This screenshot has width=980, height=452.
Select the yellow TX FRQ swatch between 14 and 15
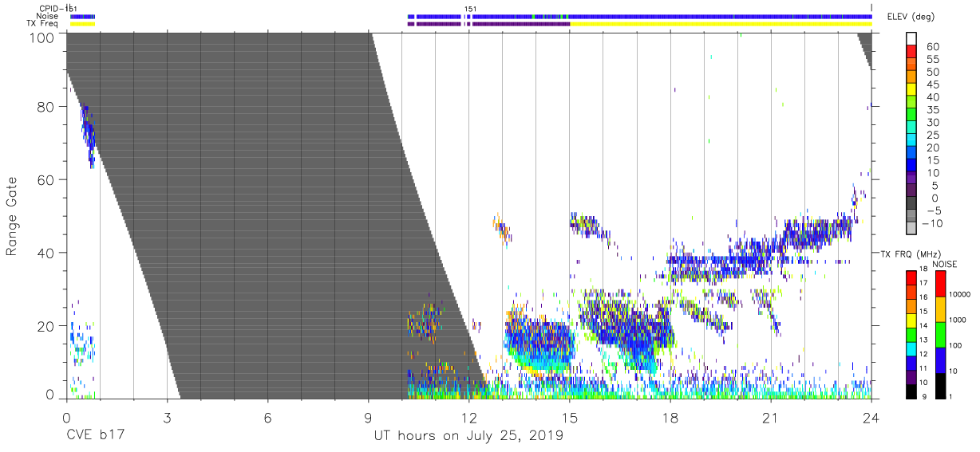pyautogui.click(x=911, y=320)
